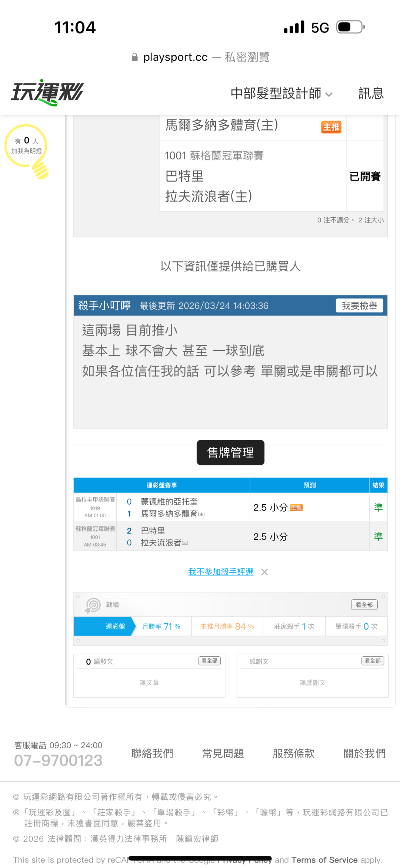
Task: Open the 訊息 menu item
Action: pyautogui.click(x=371, y=93)
